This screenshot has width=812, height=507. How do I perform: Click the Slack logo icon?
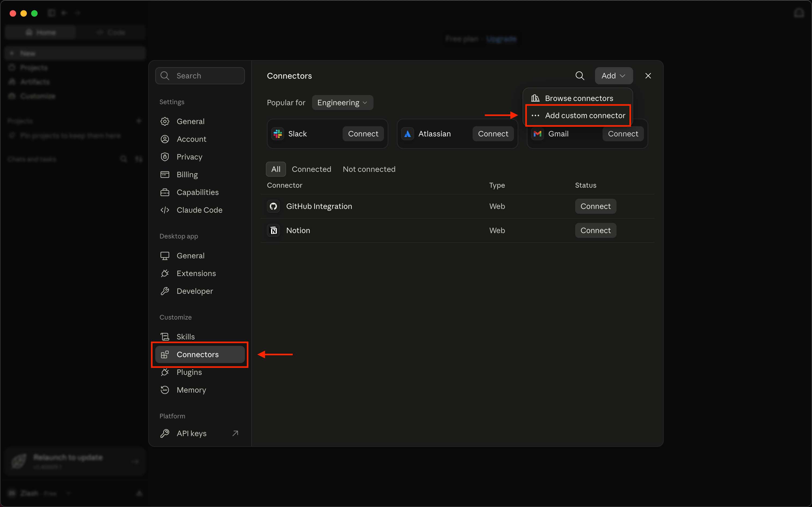point(278,134)
